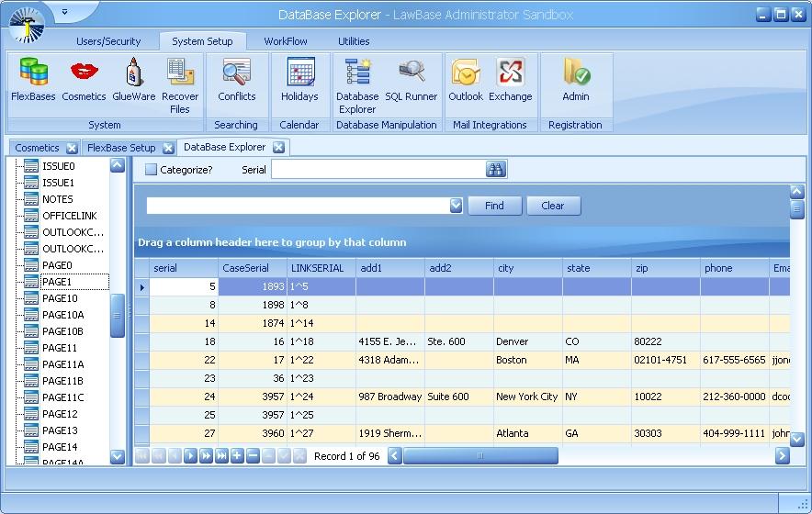Viewport: 812px width, 514px height.
Task: Select the Denver city cell
Action: (527, 341)
